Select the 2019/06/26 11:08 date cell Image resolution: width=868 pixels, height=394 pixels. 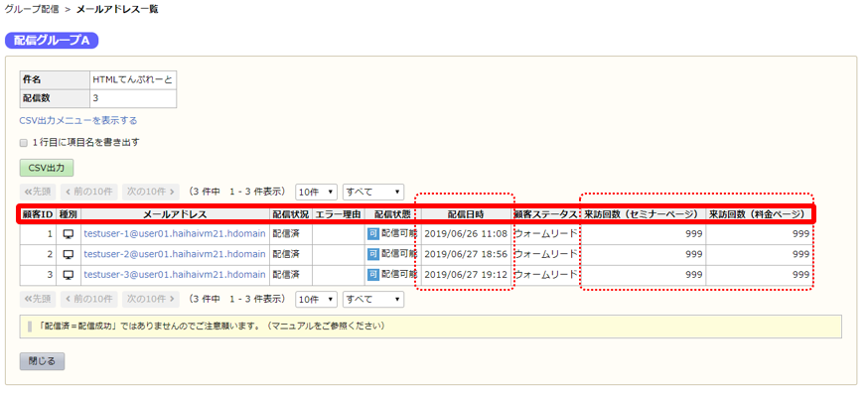point(466,234)
